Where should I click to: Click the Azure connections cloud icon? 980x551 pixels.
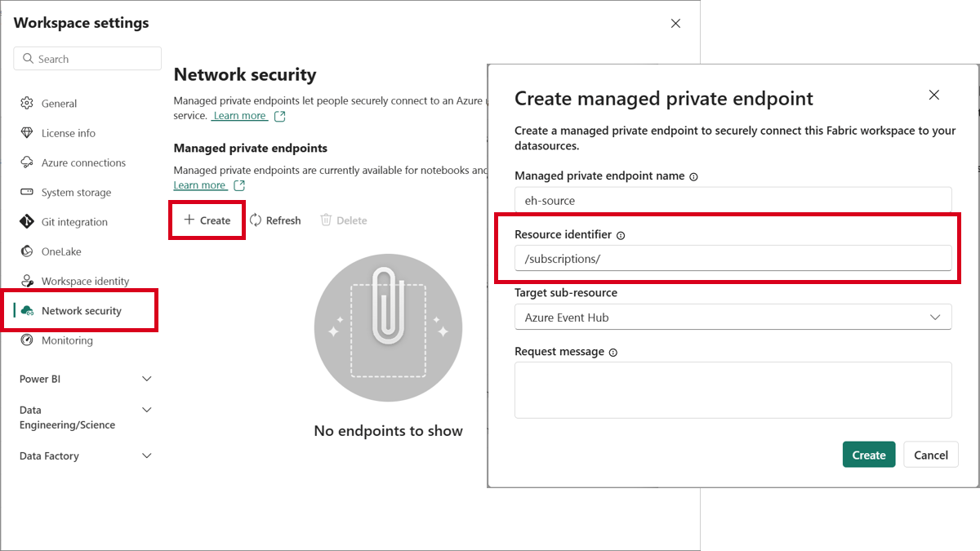(x=27, y=162)
